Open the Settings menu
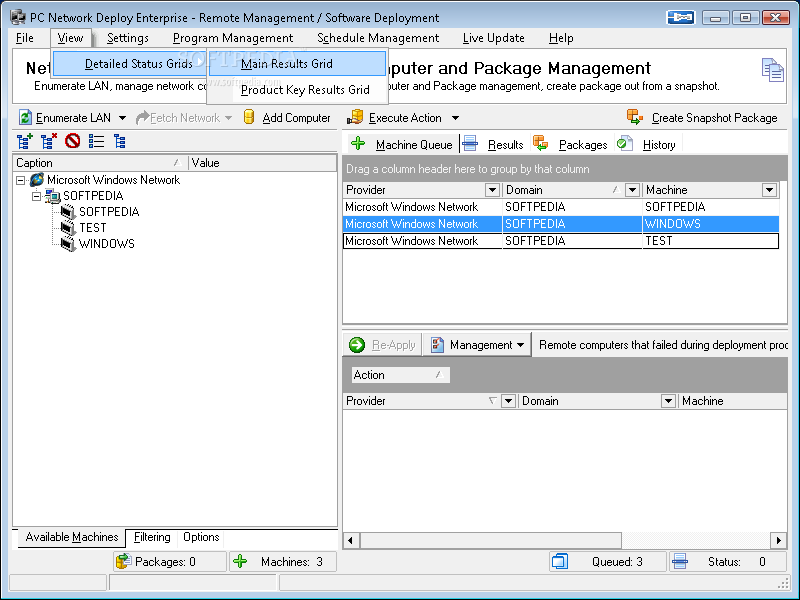 point(128,38)
